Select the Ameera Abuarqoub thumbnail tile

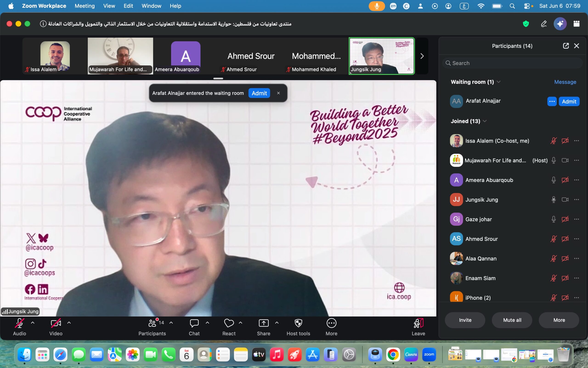pos(186,56)
